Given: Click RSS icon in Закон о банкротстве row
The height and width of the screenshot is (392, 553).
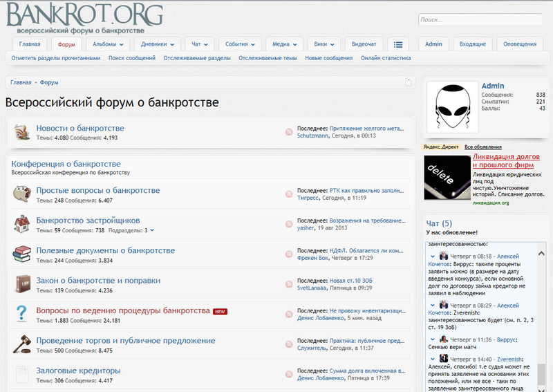Looking at the screenshot, I should [289, 284].
